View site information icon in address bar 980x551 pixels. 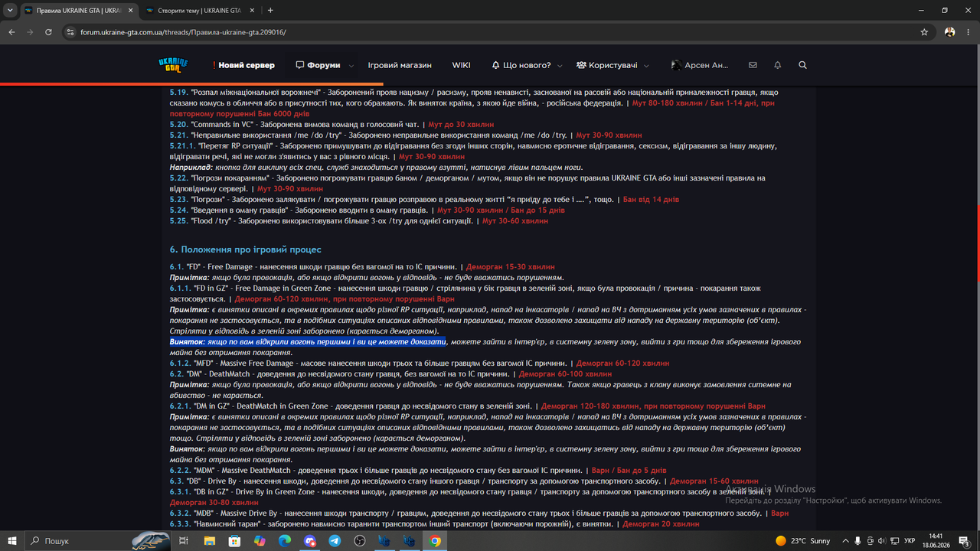coord(70,32)
